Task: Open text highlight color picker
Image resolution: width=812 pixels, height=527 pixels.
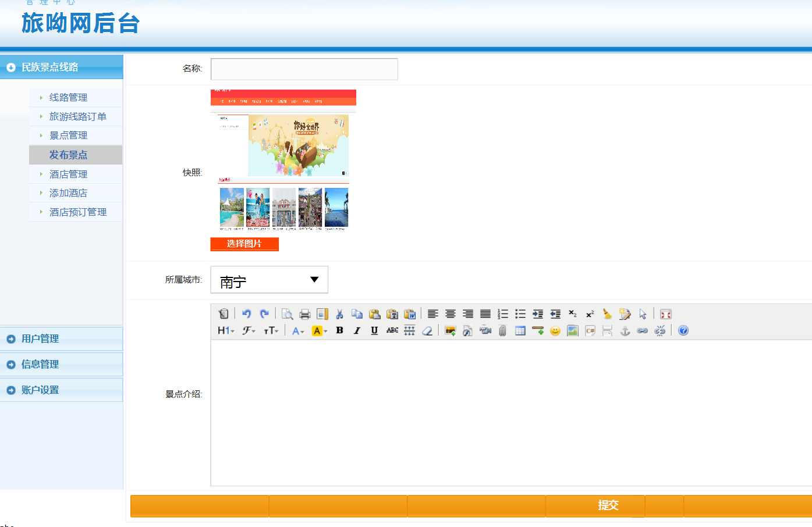Action: click(x=319, y=330)
